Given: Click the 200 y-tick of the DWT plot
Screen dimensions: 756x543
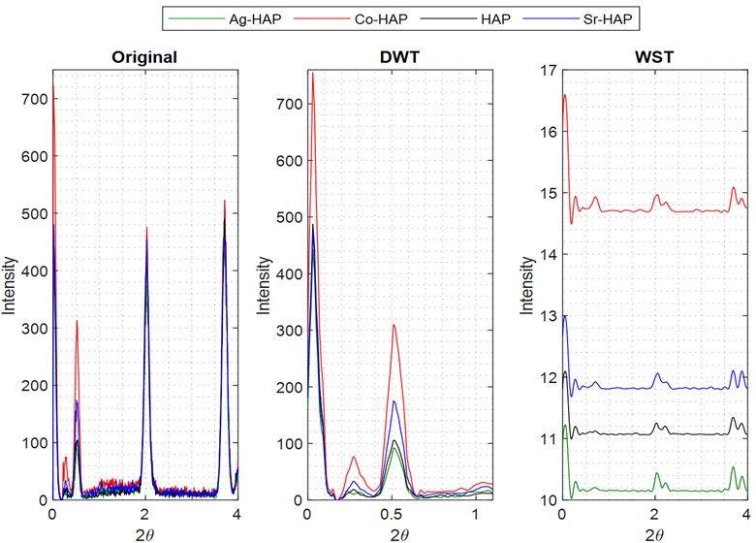Looking at the screenshot, I should click(x=289, y=387).
